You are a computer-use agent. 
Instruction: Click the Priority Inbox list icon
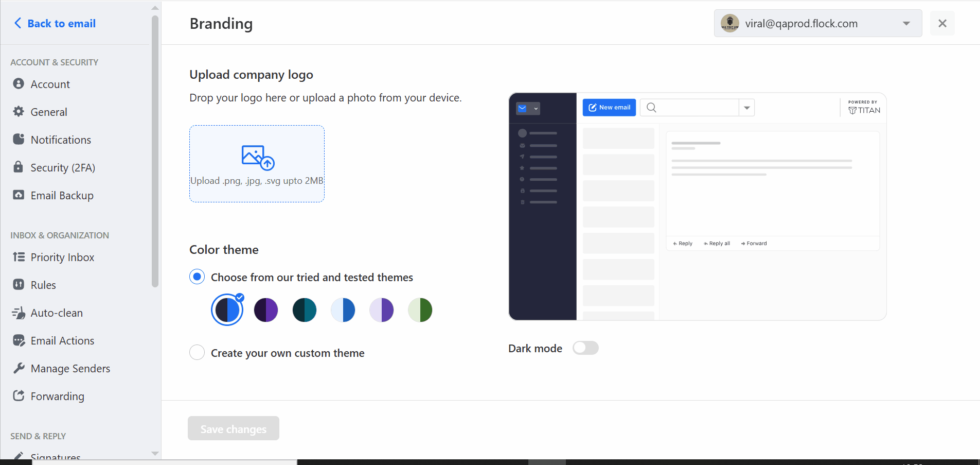click(19, 256)
